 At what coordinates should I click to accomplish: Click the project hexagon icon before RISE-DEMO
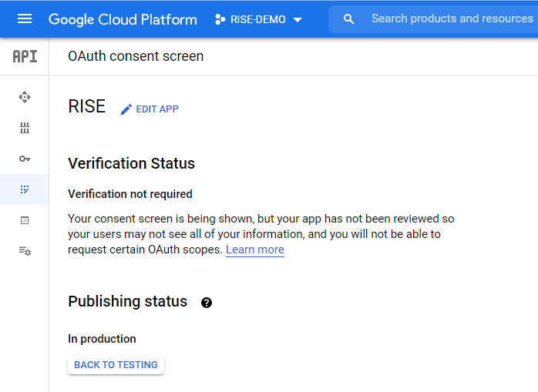click(220, 19)
